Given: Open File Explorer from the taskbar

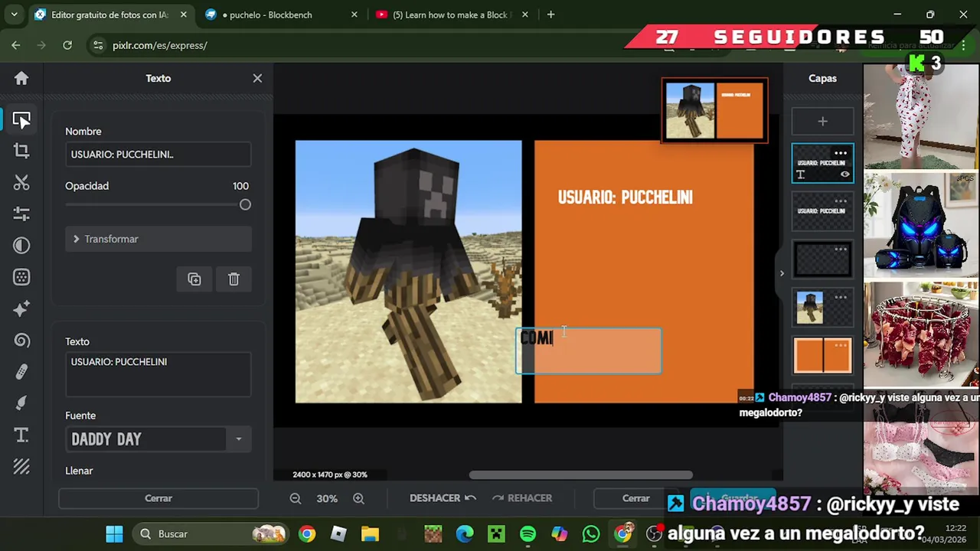Looking at the screenshot, I should [370, 534].
